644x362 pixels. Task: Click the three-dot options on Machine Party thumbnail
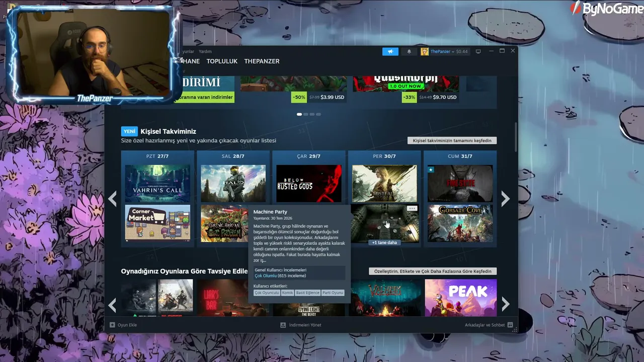click(412, 208)
